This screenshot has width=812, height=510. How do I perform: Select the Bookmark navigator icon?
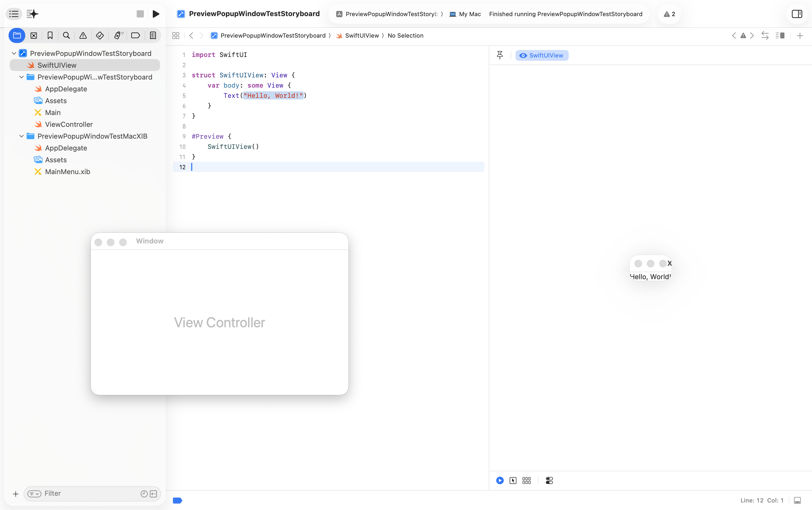[50, 35]
